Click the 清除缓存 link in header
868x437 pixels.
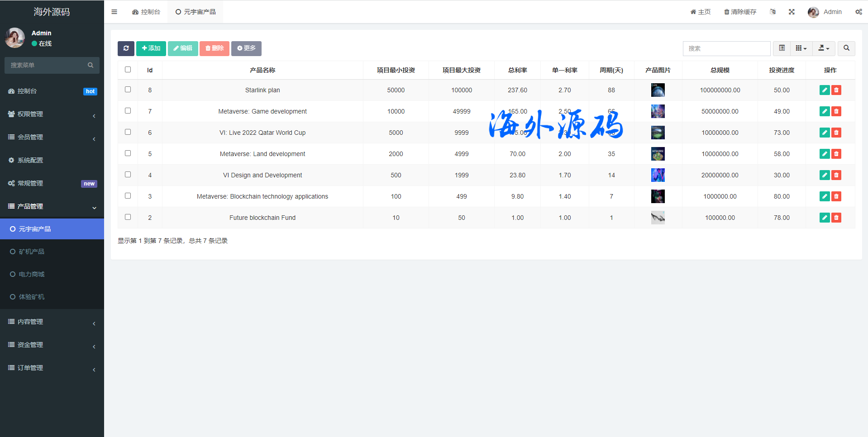[740, 12]
